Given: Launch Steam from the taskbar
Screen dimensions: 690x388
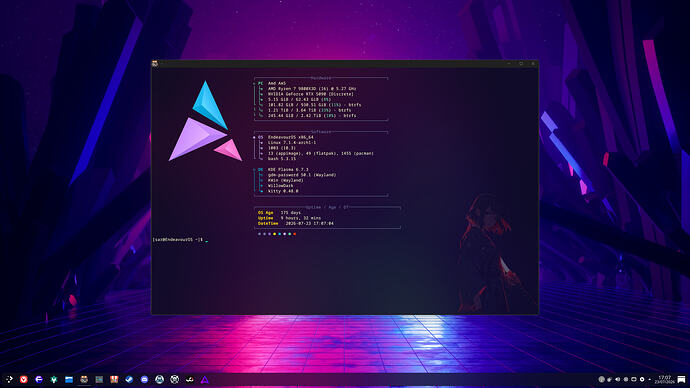Looking at the screenshot, I should pyautogui.click(x=129, y=379).
